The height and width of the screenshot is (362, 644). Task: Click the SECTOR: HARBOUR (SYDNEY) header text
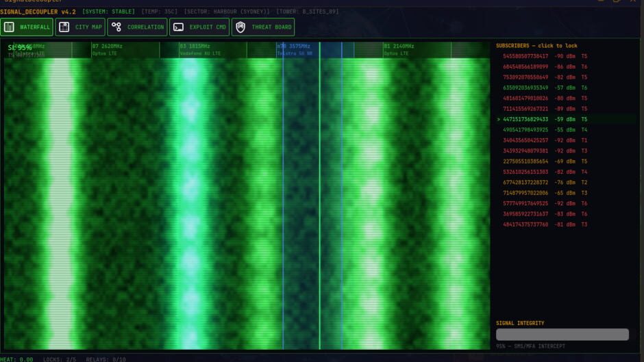[227, 12]
